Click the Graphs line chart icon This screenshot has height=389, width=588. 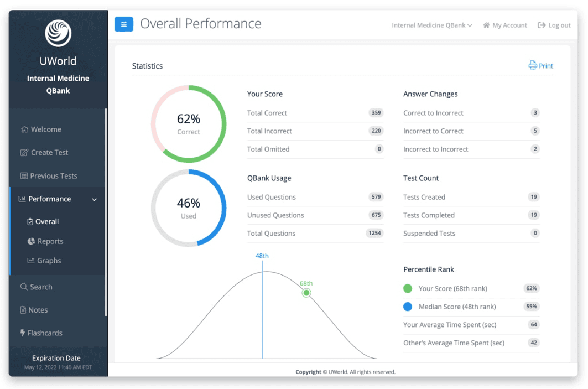point(31,260)
